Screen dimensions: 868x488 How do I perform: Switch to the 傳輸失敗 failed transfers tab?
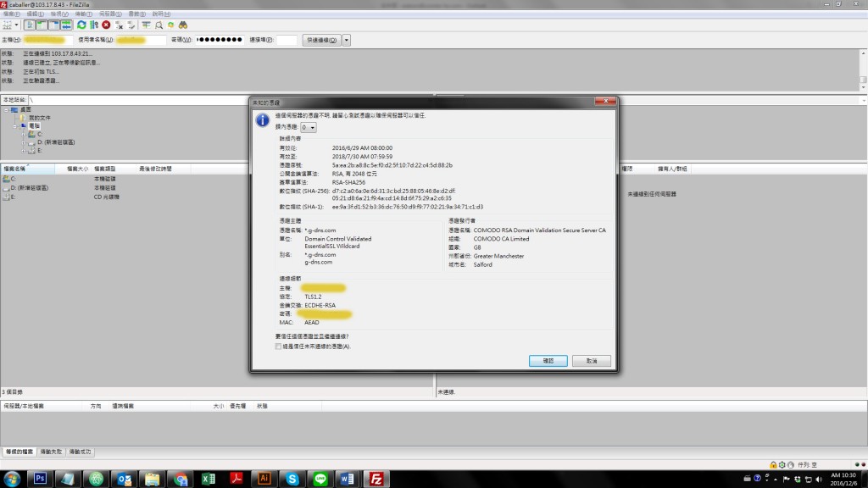tap(51, 452)
